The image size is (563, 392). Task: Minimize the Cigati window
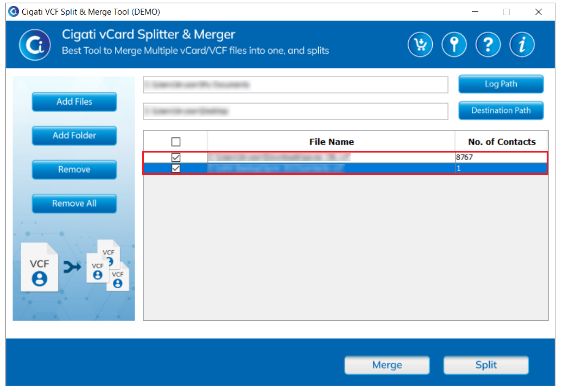pyautogui.click(x=475, y=12)
